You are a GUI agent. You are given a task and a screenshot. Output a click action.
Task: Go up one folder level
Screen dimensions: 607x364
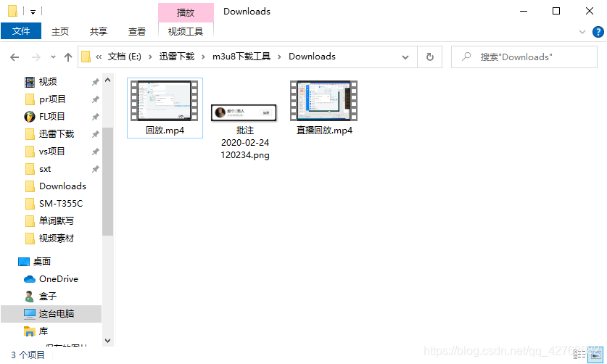(68, 57)
